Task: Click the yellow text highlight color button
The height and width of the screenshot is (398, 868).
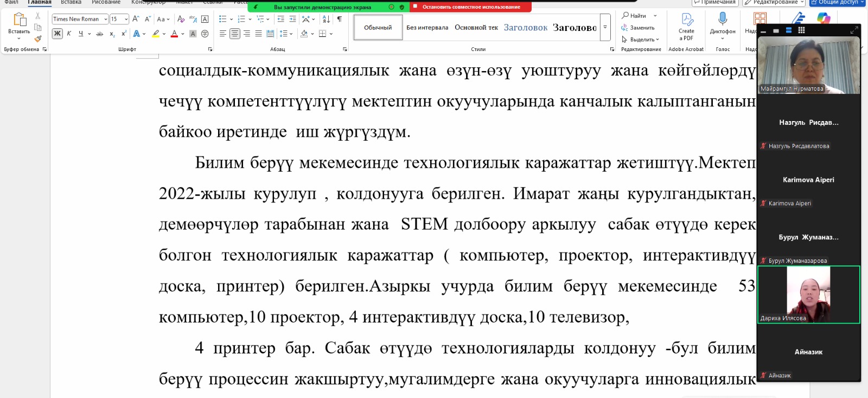Action: (x=156, y=34)
